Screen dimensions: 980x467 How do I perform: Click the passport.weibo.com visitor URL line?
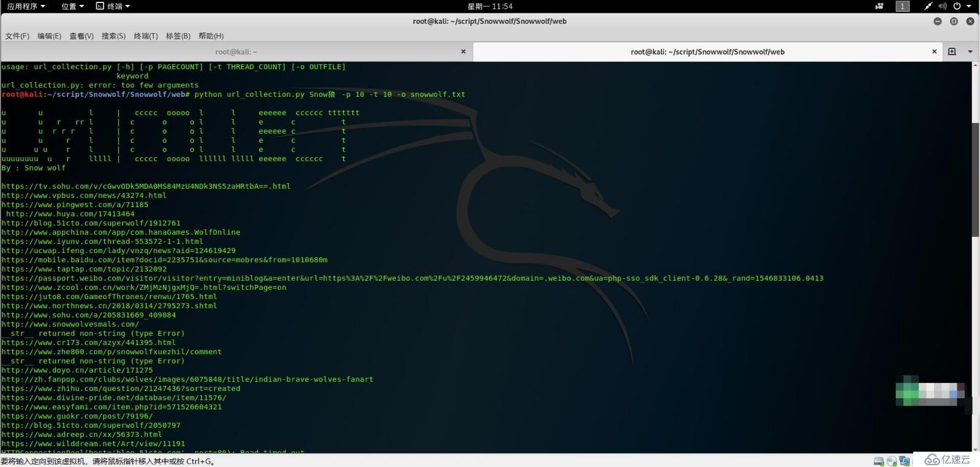point(412,278)
